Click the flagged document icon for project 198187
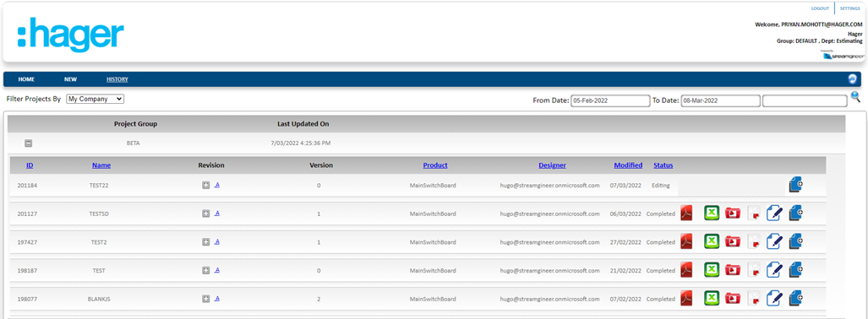The image size is (868, 319). pos(753,270)
